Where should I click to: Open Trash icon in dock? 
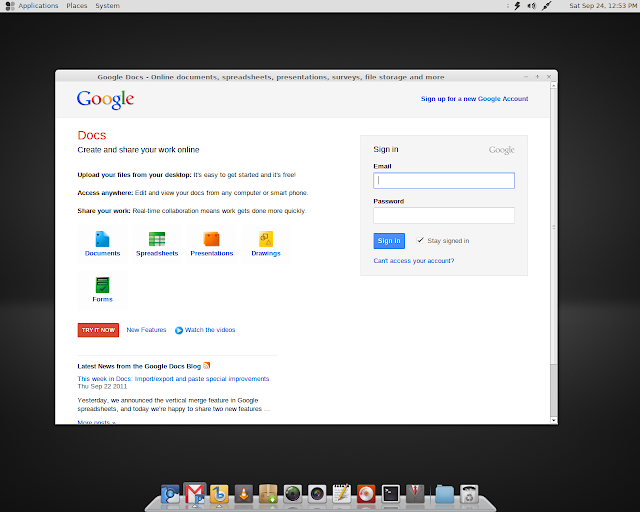[x=469, y=494]
